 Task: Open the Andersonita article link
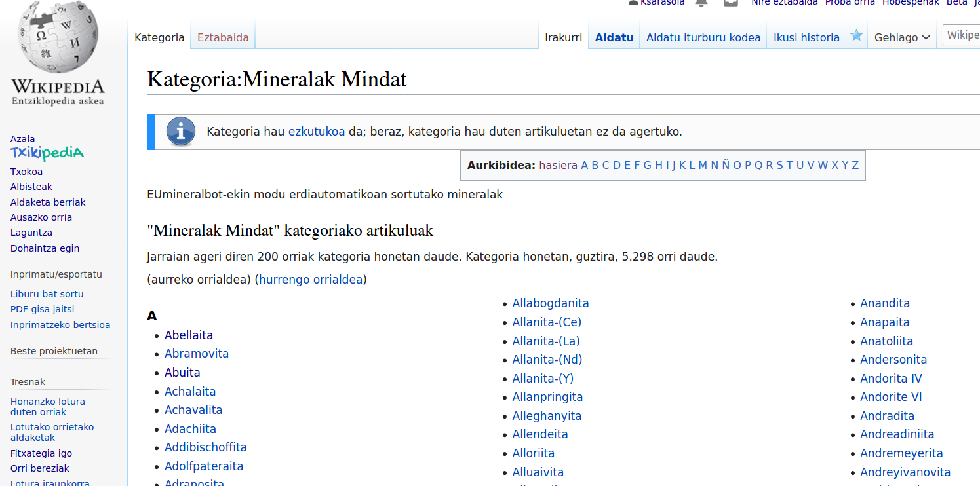tap(893, 360)
